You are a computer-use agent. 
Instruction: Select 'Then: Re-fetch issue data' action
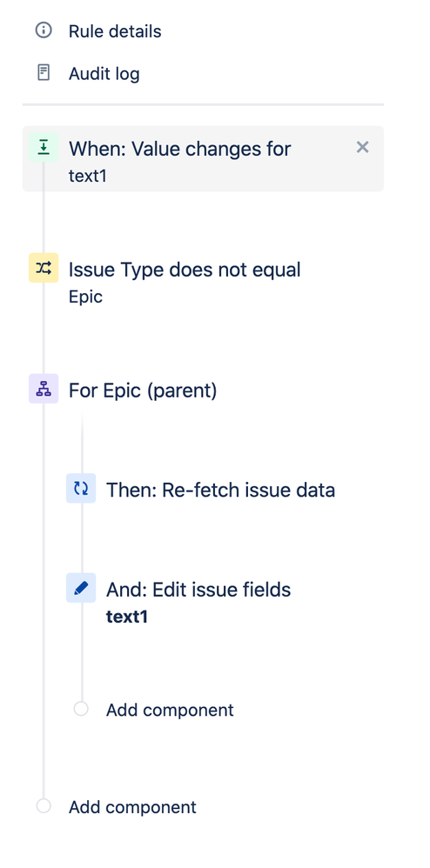(x=220, y=490)
